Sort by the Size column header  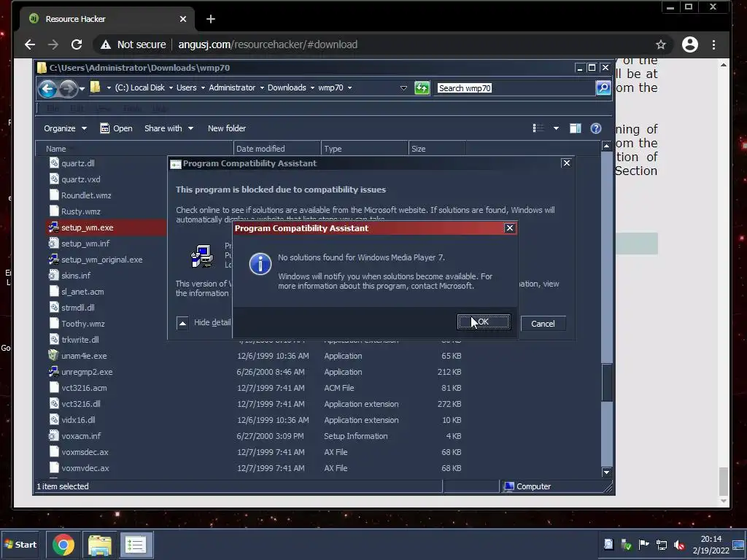pyautogui.click(x=437, y=149)
